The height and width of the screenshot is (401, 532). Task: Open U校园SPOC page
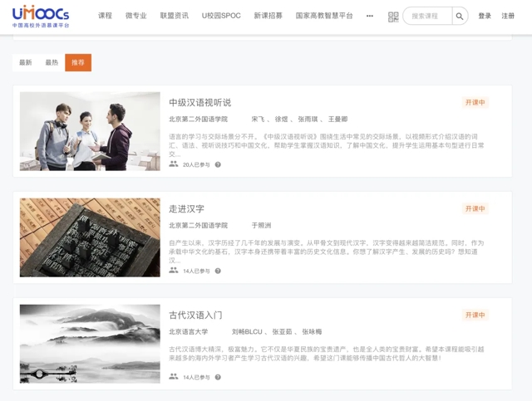coord(221,16)
